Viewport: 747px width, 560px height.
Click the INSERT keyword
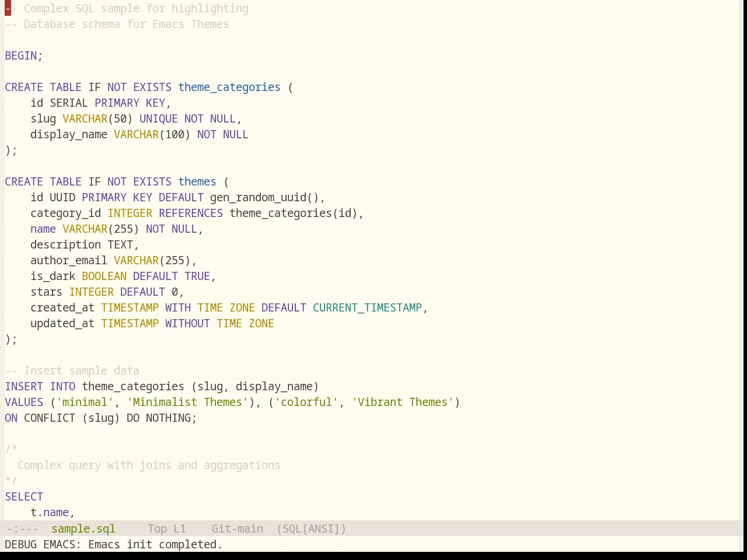tap(24, 386)
